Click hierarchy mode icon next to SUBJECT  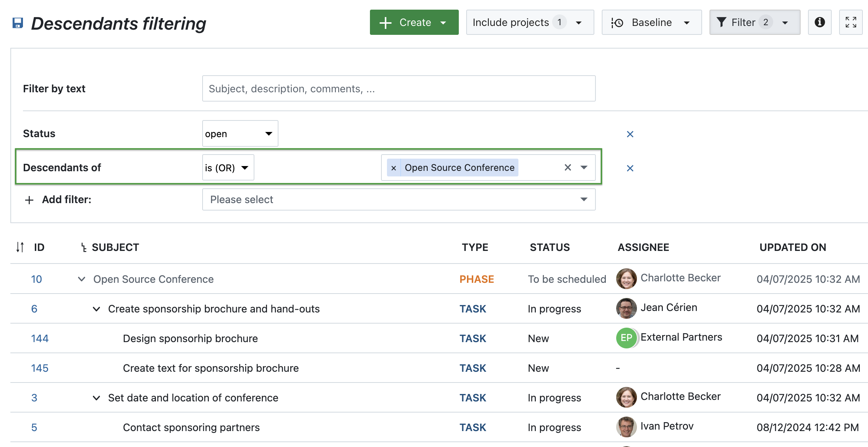pos(84,248)
